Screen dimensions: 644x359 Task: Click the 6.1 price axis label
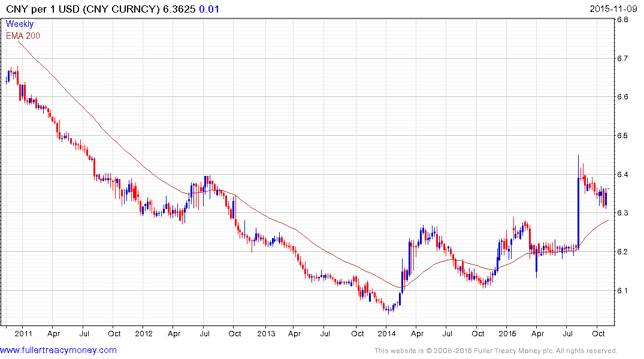click(622, 291)
